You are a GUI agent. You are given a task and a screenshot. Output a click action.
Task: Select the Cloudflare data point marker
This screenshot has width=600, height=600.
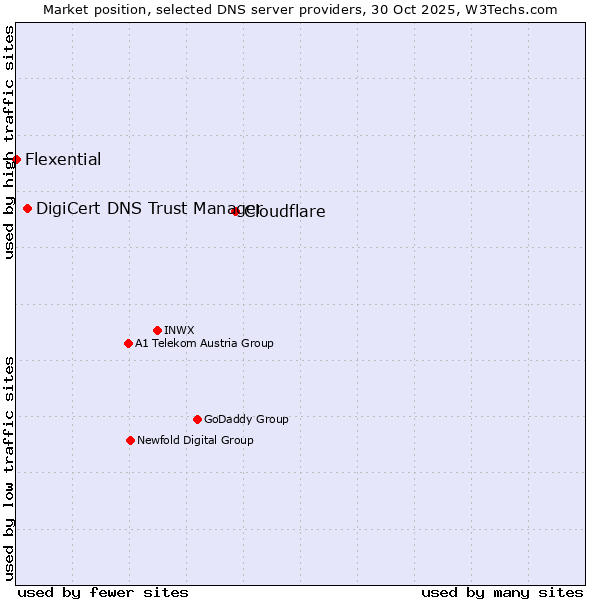[x=235, y=211]
